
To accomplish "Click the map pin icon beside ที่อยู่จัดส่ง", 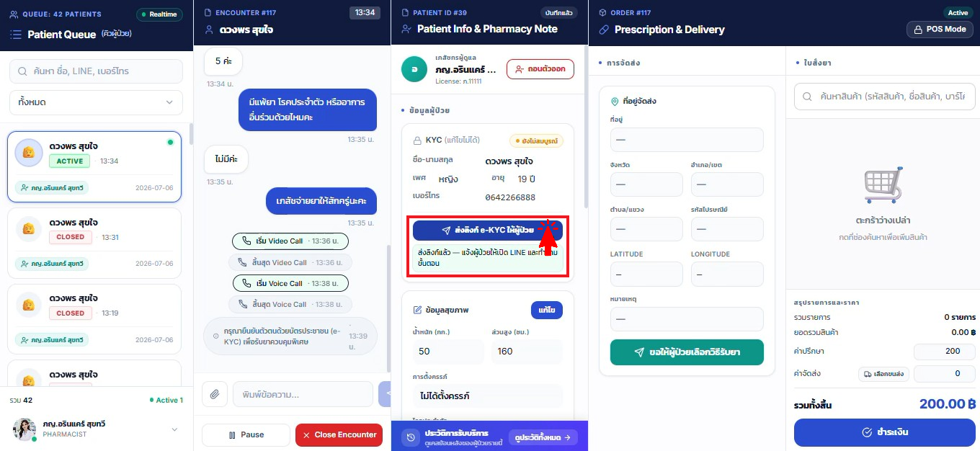I will [x=615, y=102].
